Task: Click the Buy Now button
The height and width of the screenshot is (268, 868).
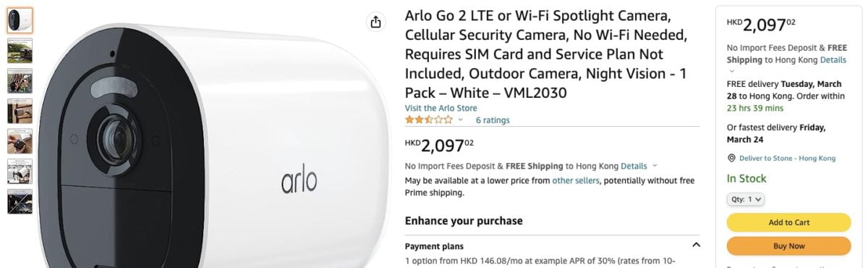Action: pos(788,246)
